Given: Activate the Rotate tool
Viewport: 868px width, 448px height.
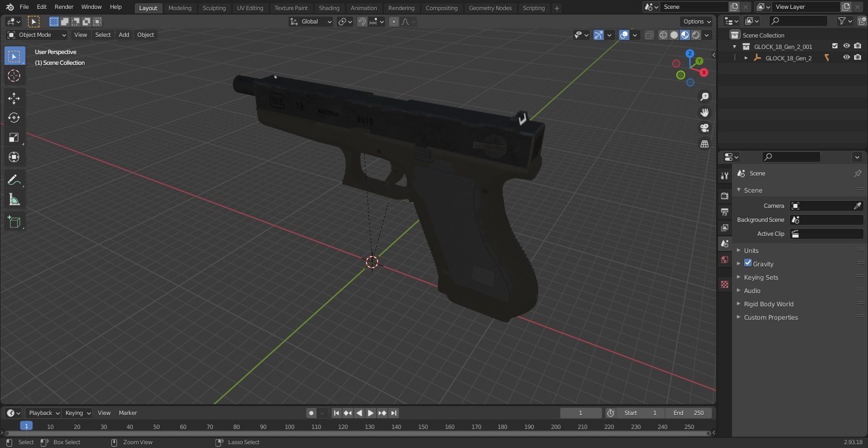Looking at the screenshot, I should pos(14,118).
